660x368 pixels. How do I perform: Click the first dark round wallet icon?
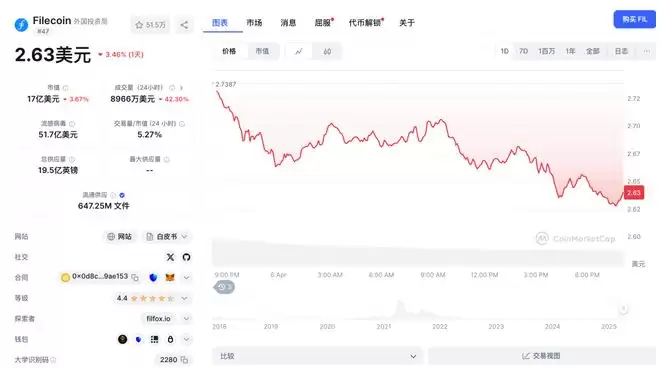click(x=122, y=339)
